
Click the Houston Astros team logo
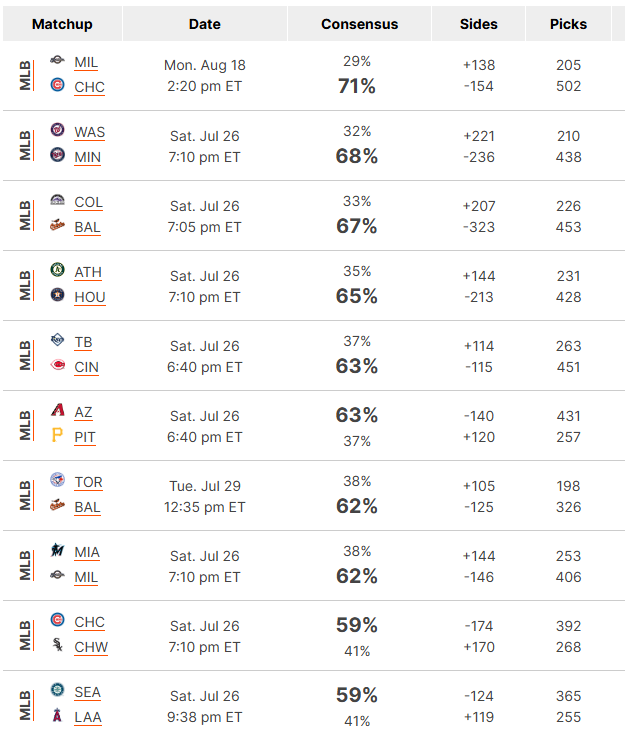58,295
